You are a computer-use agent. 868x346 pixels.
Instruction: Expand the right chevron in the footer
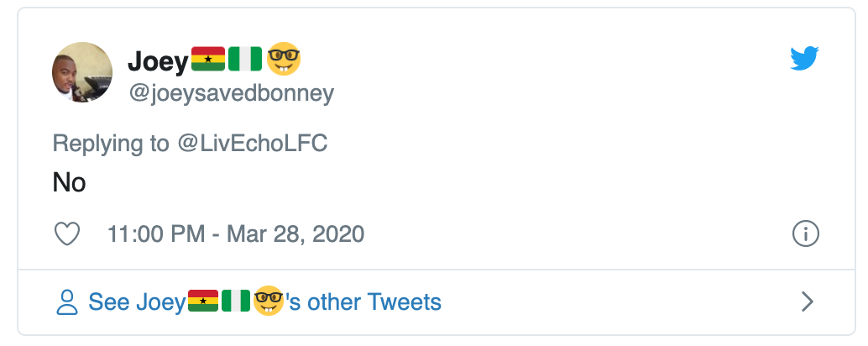[x=807, y=301]
